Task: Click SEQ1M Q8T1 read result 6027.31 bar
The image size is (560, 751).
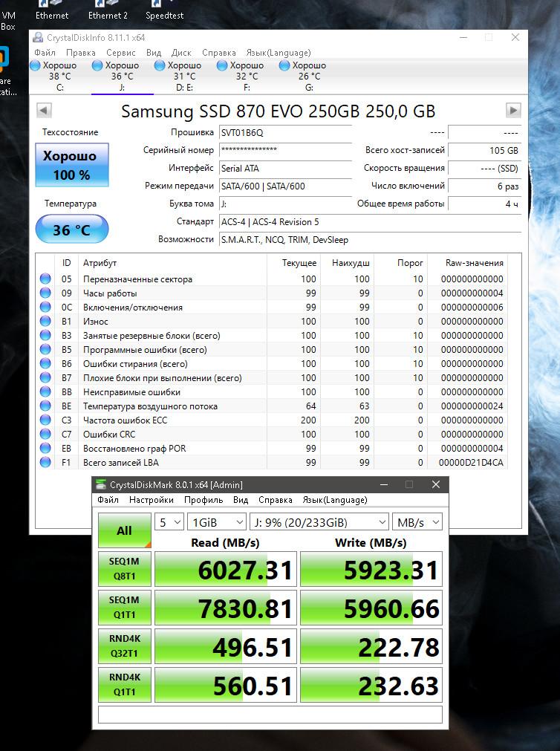Action: coord(226,570)
